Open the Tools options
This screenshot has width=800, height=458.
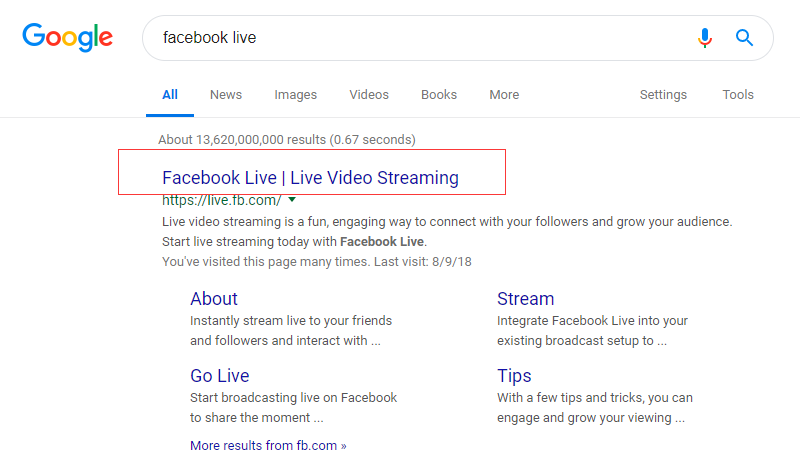click(x=738, y=95)
